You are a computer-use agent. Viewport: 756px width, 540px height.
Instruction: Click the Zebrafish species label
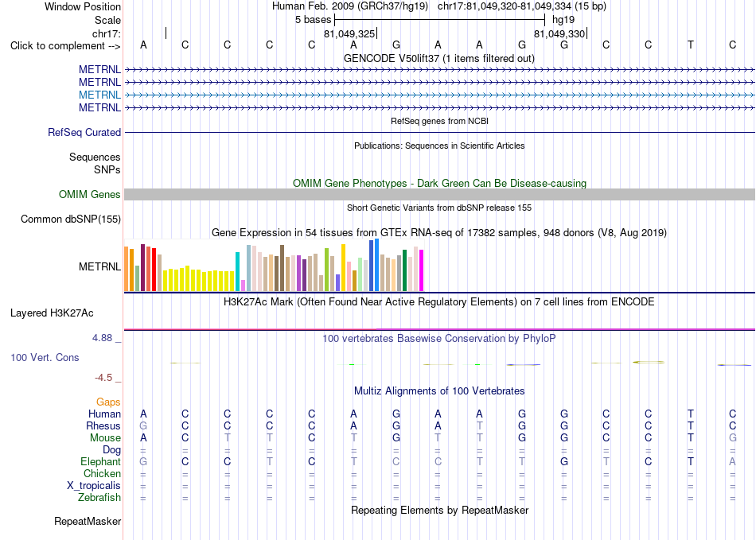pos(99,497)
